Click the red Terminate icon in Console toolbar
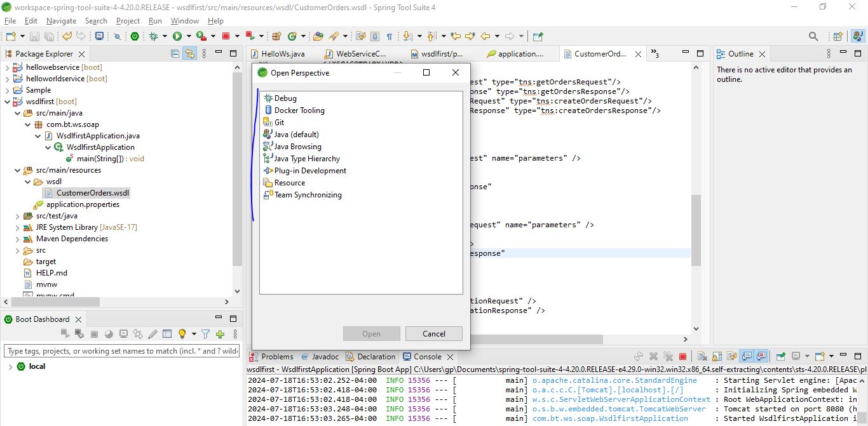 point(683,357)
